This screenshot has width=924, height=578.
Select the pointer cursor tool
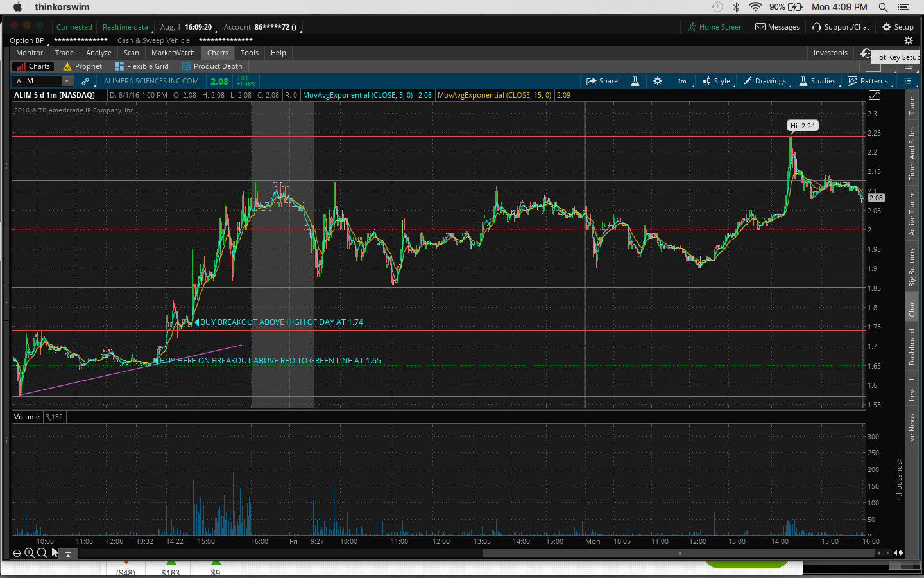(x=55, y=553)
